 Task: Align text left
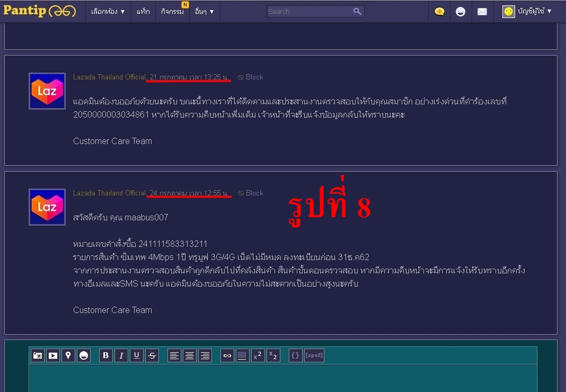[x=174, y=355]
